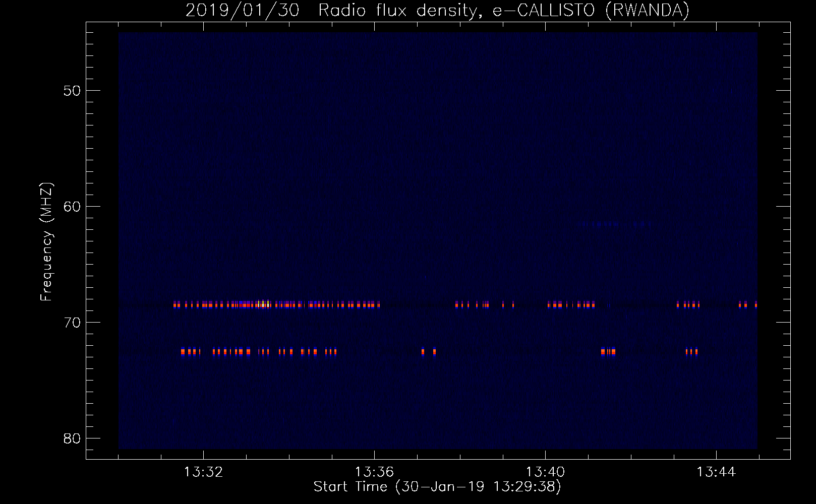Image resolution: width=816 pixels, height=504 pixels.
Task: Click the 13:36 time tick label
Action: pyautogui.click(x=374, y=472)
